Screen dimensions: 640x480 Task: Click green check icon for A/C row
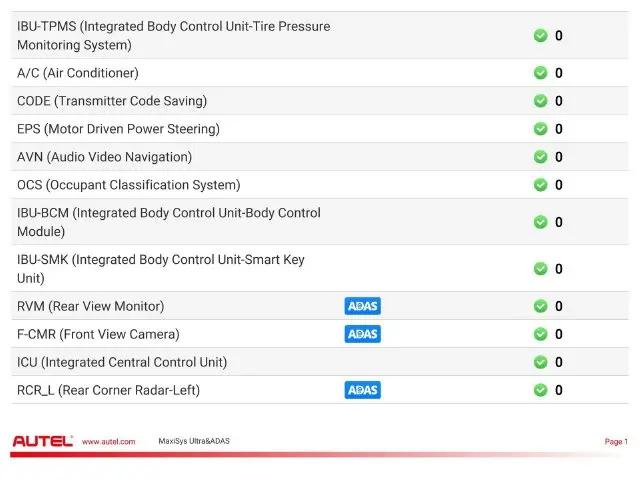pyautogui.click(x=540, y=73)
